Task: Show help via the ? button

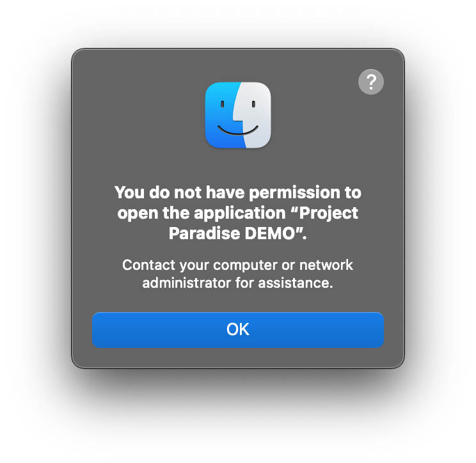Action: pyautogui.click(x=370, y=82)
